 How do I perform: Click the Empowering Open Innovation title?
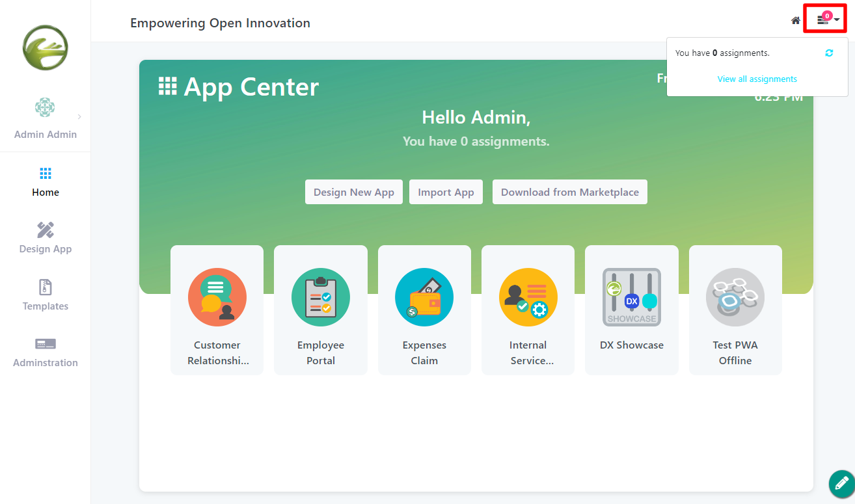(221, 23)
